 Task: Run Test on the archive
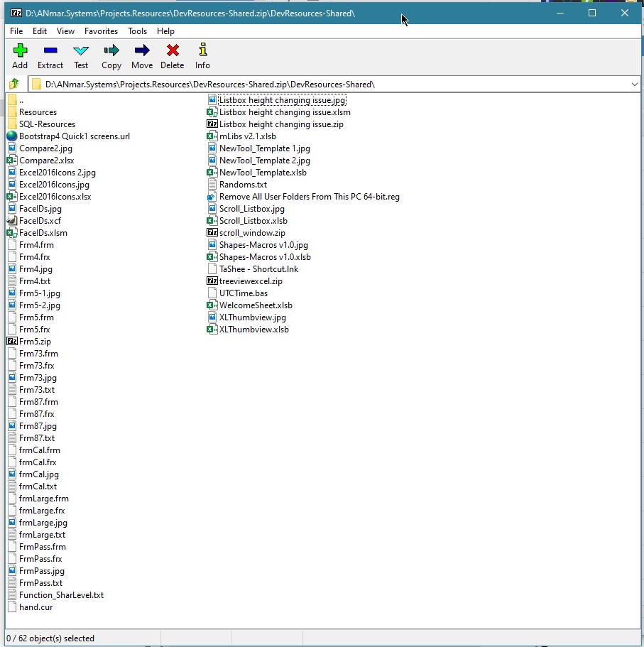81,50
